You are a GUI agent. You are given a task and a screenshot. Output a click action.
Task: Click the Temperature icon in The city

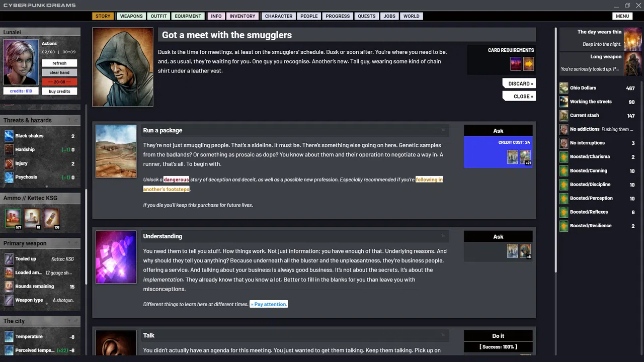pyautogui.click(x=9, y=337)
